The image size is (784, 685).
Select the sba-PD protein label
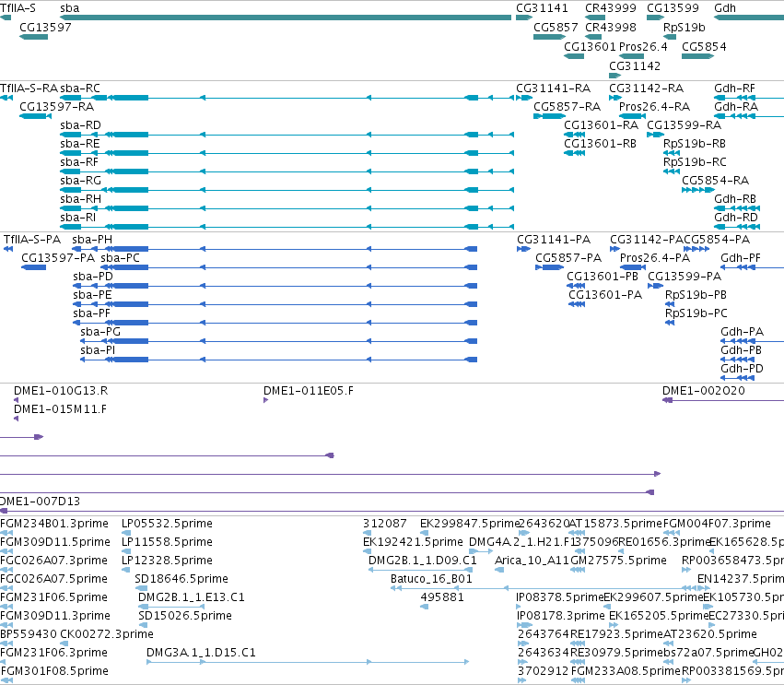[93, 277]
